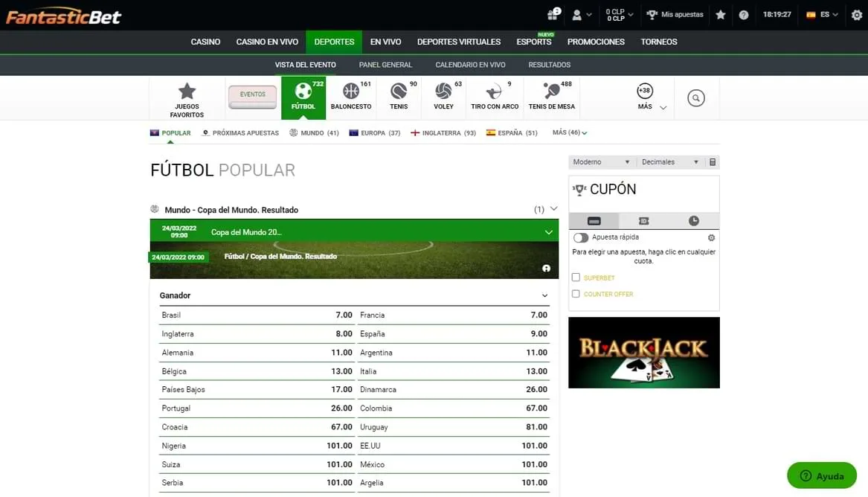Switch to the Panel General tab
Viewport: 868px width, 497px height.
(x=385, y=65)
